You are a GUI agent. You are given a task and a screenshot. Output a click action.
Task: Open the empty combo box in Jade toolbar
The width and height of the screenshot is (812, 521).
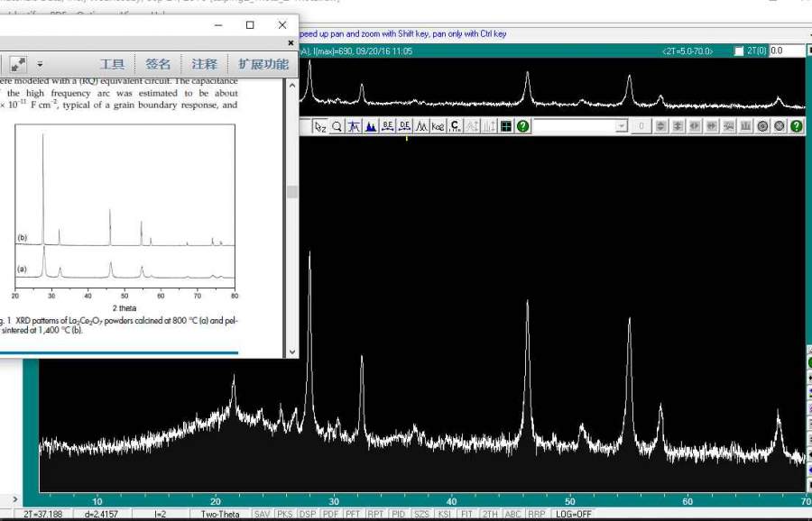click(580, 125)
